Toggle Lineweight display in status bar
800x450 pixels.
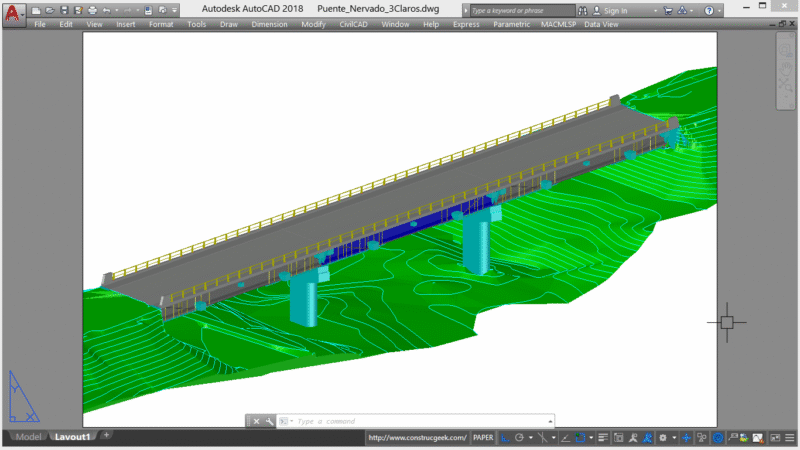click(603, 438)
